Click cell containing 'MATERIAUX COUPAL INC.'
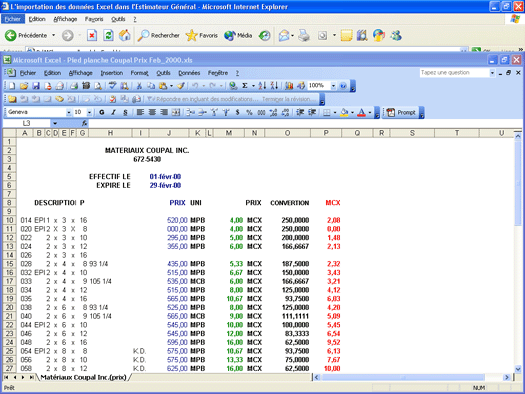This screenshot has height=394, width=525. pos(147,150)
